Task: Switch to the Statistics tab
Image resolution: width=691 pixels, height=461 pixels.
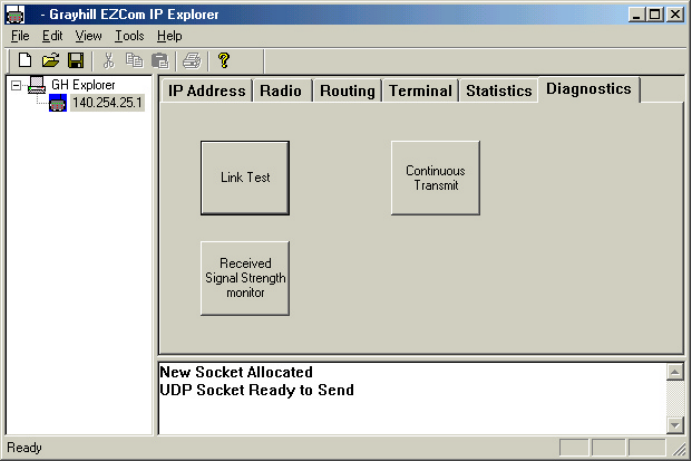Action: (499, 91)
